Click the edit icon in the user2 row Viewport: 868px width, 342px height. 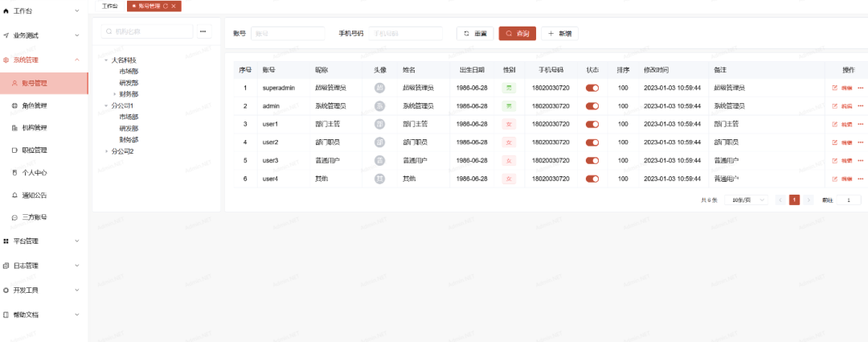pos(835,142)
